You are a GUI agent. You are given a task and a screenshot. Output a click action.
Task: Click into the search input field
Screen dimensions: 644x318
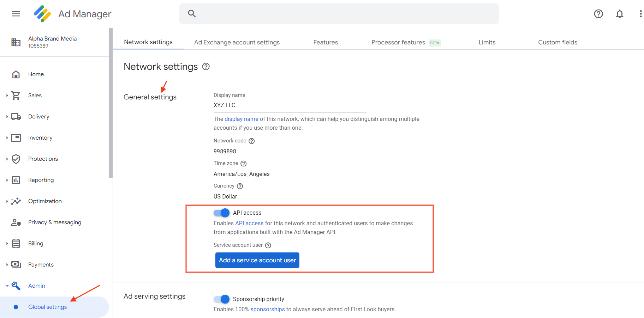click(x=339, y=14)
